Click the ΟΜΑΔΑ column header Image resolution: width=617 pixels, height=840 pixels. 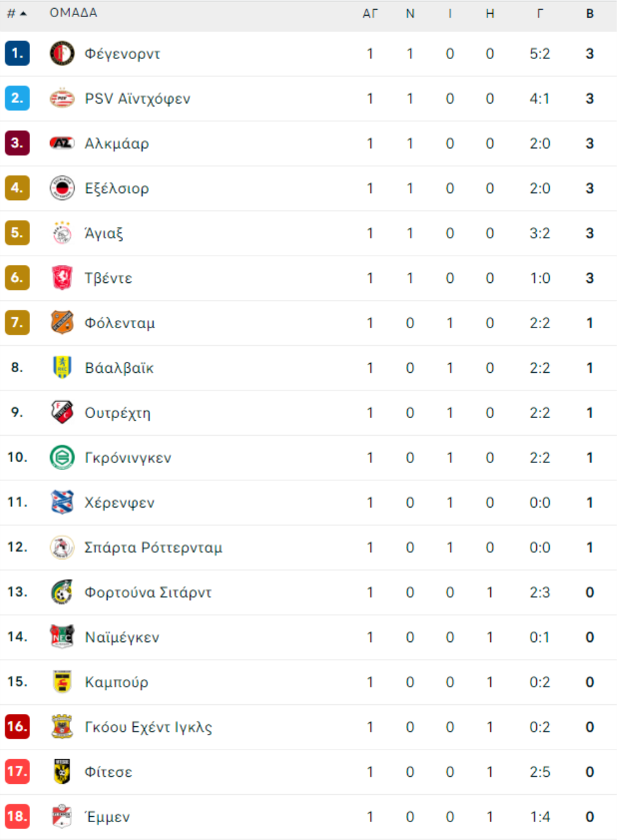[73, 13]
